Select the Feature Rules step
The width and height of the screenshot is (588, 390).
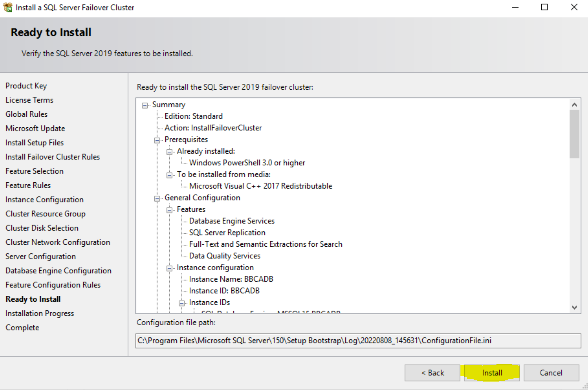tap(28, 185)
